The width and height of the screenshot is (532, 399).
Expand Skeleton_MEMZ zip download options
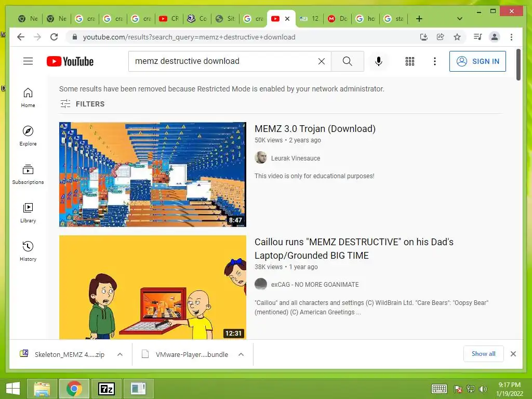tap(120, 354)
